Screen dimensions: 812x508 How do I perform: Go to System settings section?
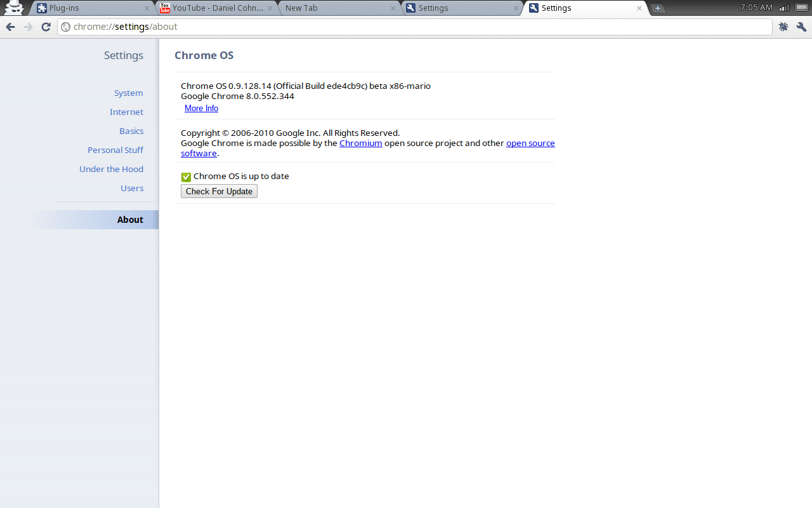128,93
